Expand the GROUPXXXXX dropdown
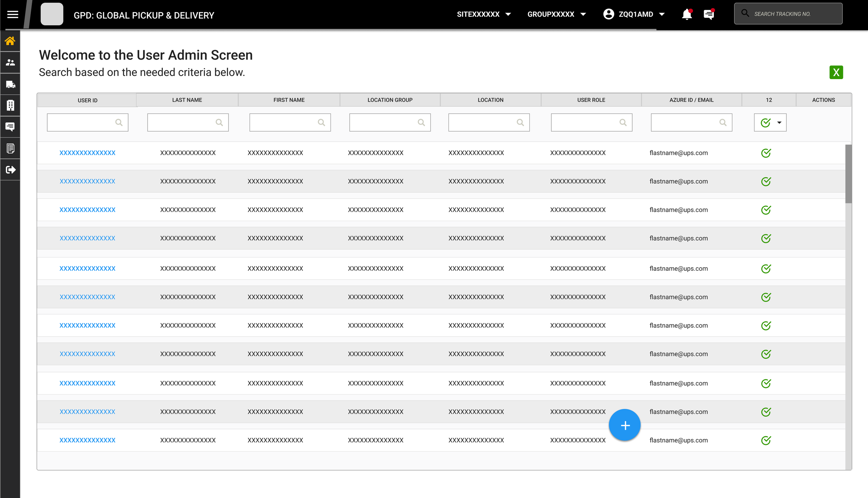This screenshot has height=498, width=868. pyautogui.click(x=557, y=14)
